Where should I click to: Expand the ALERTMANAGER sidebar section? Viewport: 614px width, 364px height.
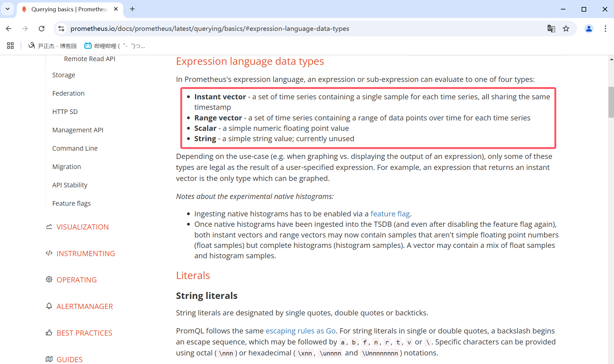pos(85,306)
